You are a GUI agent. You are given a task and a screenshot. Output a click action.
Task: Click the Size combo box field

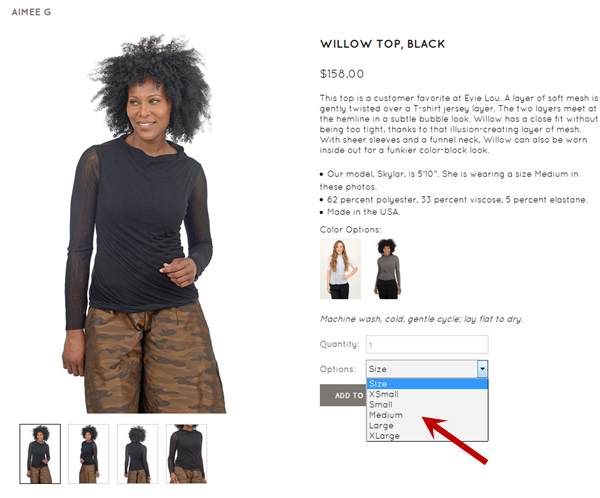click(427, 369)
